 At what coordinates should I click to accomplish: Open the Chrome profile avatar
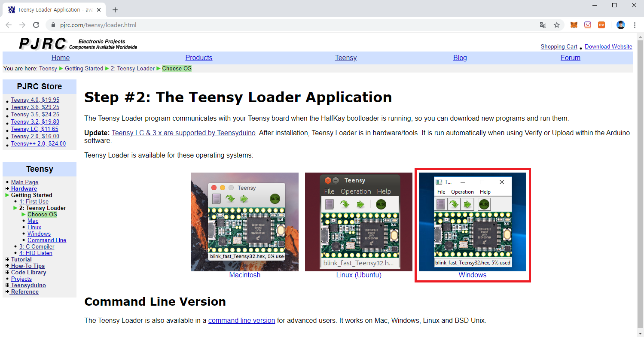pyautogui.click(x=621, y=25)
